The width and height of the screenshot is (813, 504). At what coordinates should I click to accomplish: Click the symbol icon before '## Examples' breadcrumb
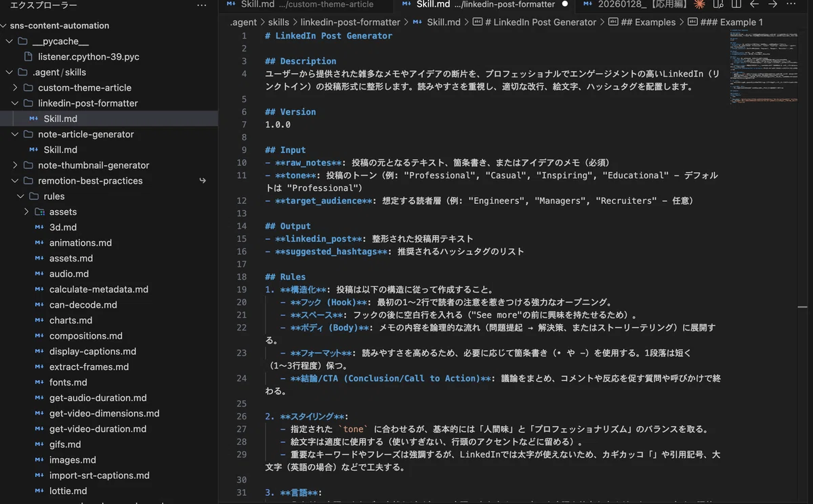tap(613, 22)
